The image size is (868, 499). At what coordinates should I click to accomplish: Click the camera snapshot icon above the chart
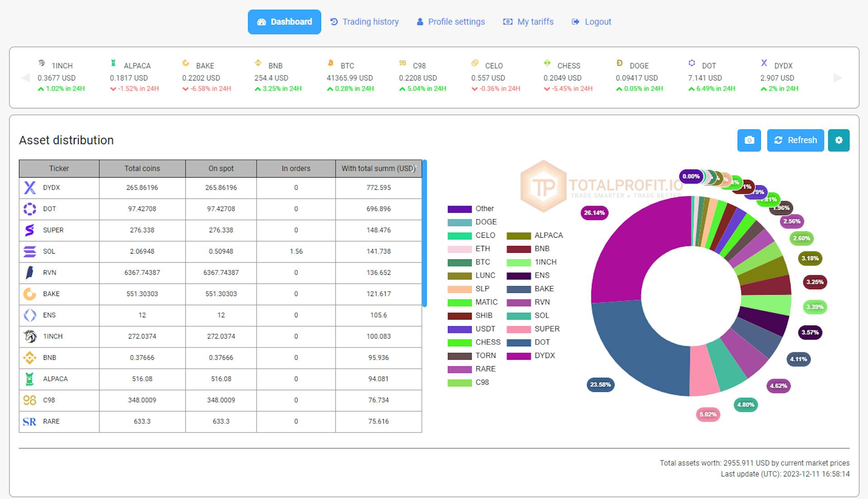[x=749, y=140]
